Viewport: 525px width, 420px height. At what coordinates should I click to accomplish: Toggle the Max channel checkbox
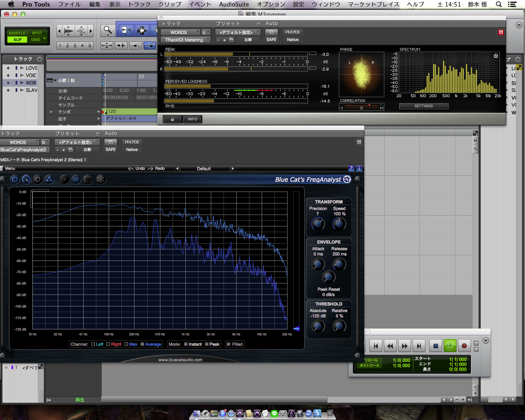coord(126,344)
